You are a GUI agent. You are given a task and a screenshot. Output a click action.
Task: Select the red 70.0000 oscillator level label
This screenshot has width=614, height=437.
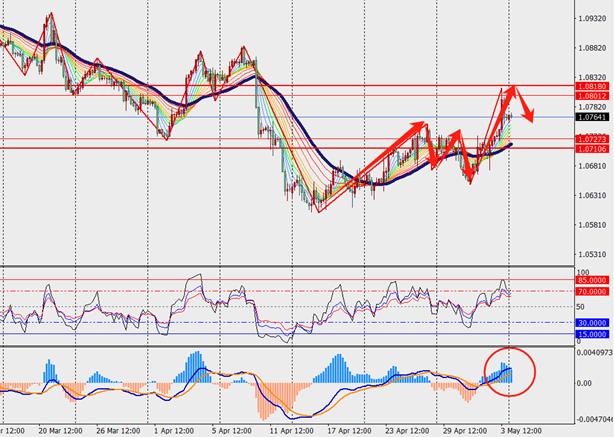[x=592, y=292]
